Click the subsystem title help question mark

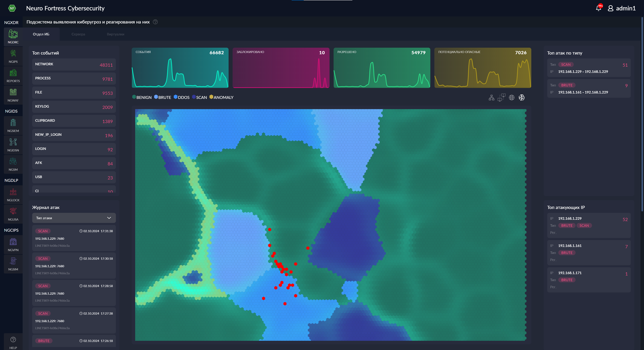pos(155,22)
